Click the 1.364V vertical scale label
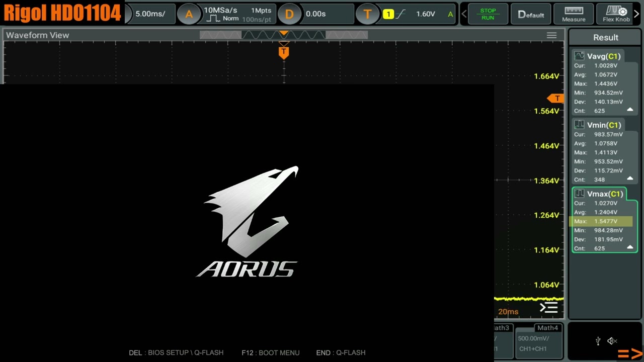 pyautogui.click(x=546, y=180)
